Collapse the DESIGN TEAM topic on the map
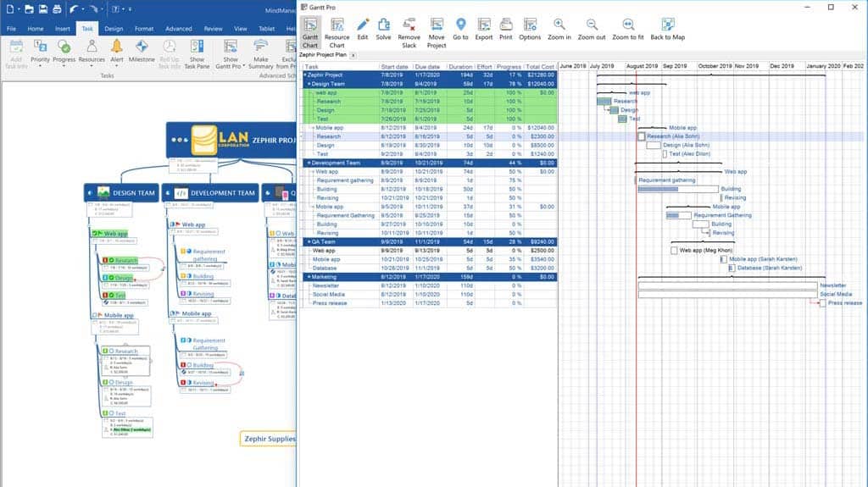 click(x=90, y=193)
